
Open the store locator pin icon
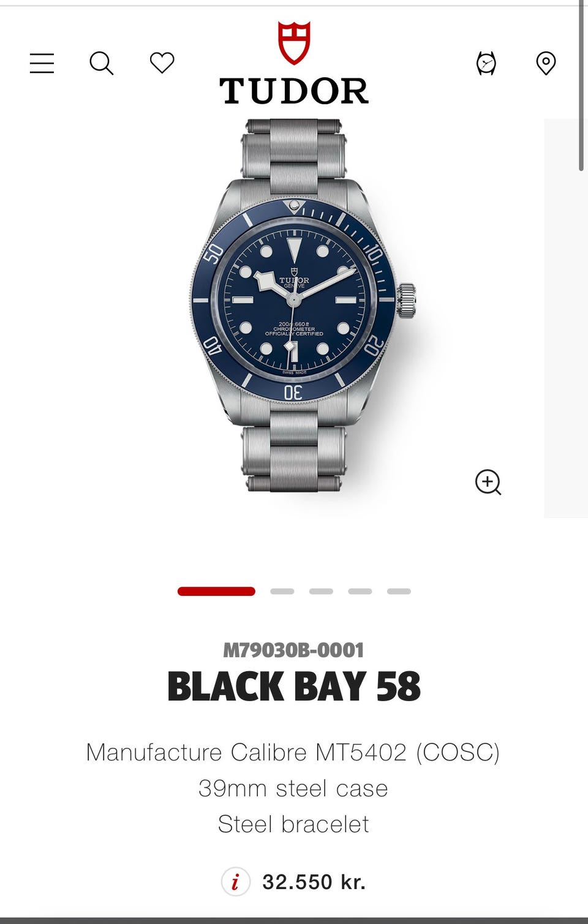tap(546, 63)
